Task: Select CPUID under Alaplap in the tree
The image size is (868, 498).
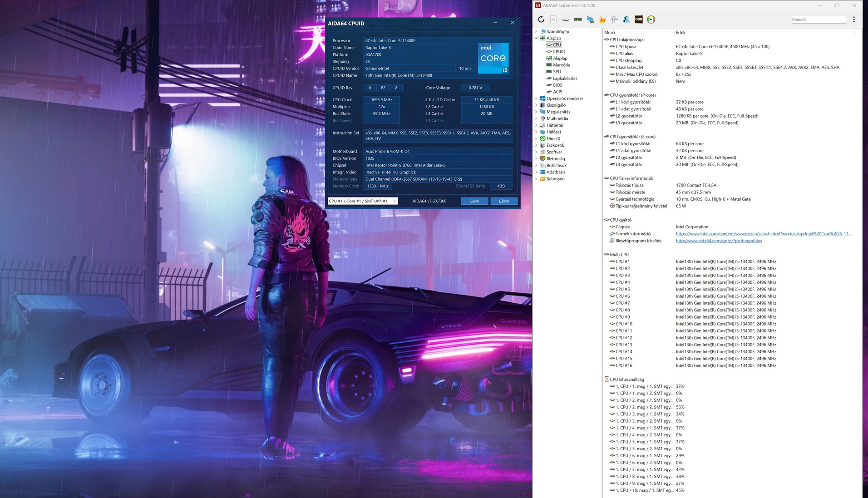Action: tap(559, 52)
